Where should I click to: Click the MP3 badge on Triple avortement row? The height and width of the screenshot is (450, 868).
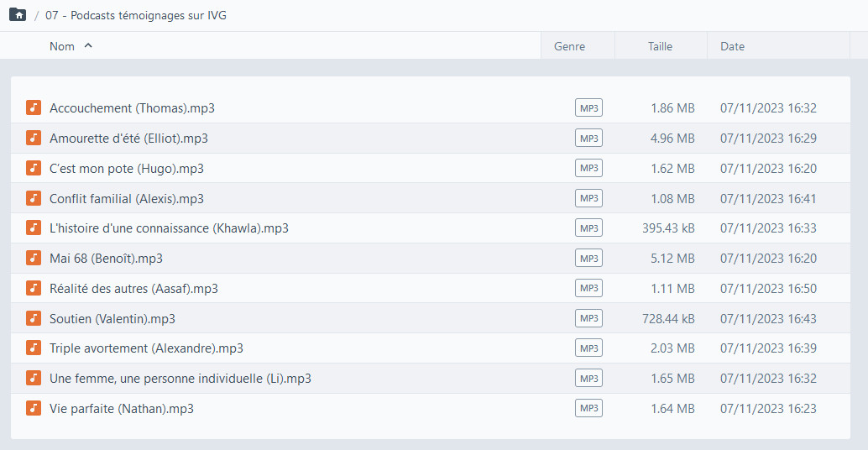tap(588, 348)
